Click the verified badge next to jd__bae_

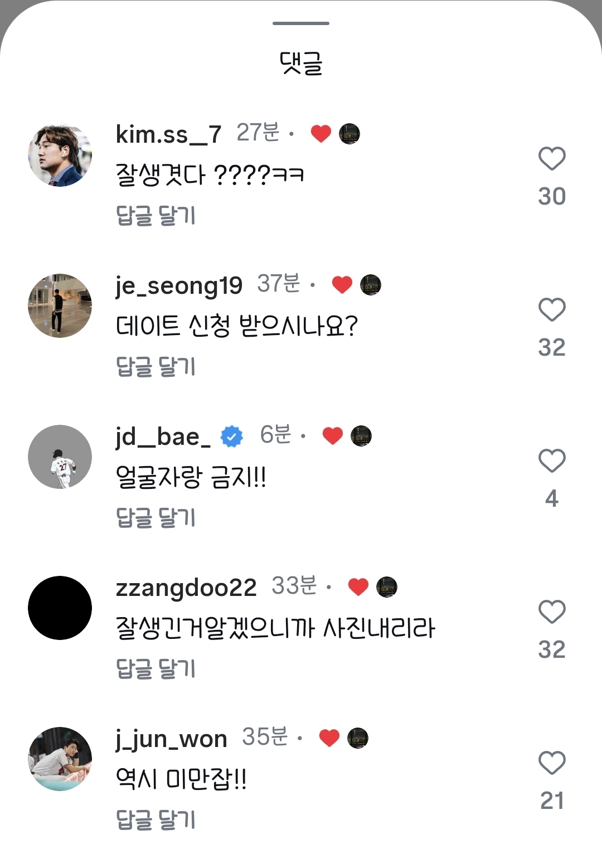tap(232, 436)
